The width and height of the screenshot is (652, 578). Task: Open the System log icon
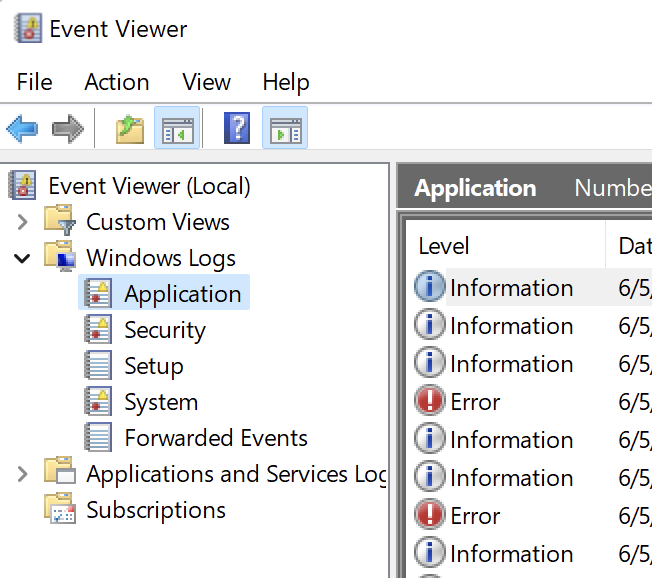click(98, 402)
